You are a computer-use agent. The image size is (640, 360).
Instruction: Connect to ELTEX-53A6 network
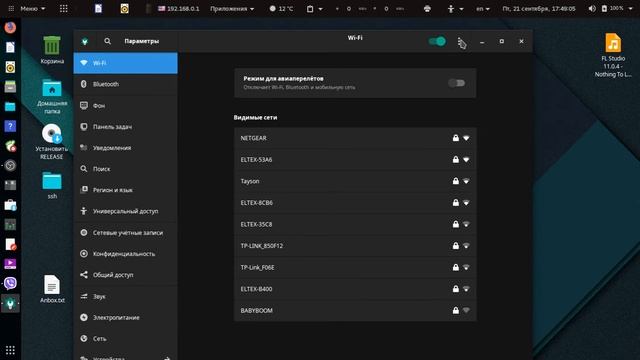point(355,160)
